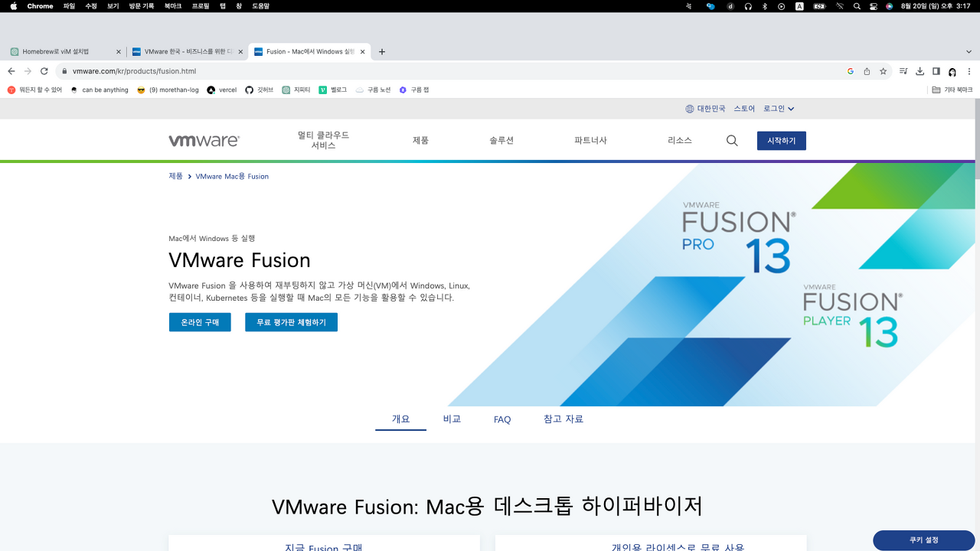Screen dimensions: 980x551
Task: Expand the 로그인 dropdown
Action: pyautogui.click(x=779, y=109)
